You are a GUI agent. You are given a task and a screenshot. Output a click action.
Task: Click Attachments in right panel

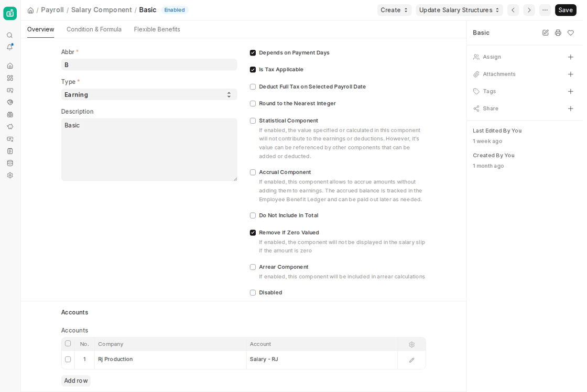click(x=499, y=74)
